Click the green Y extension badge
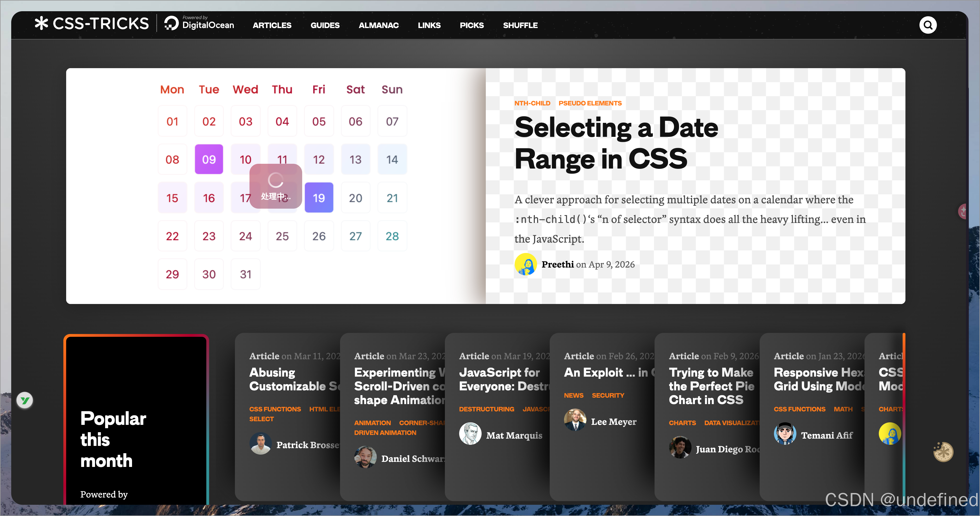980x516 pixels. point(25,400)
